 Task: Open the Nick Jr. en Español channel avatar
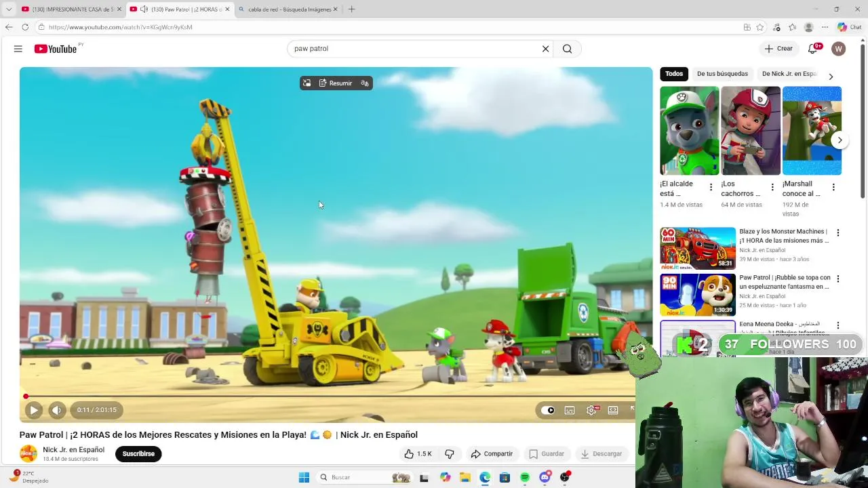(28, 453)
